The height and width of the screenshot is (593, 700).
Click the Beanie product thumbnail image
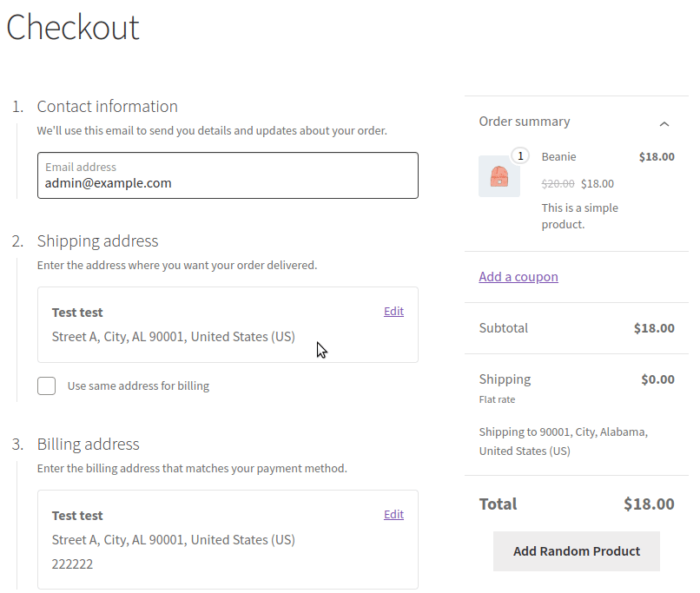coord(499,176)
